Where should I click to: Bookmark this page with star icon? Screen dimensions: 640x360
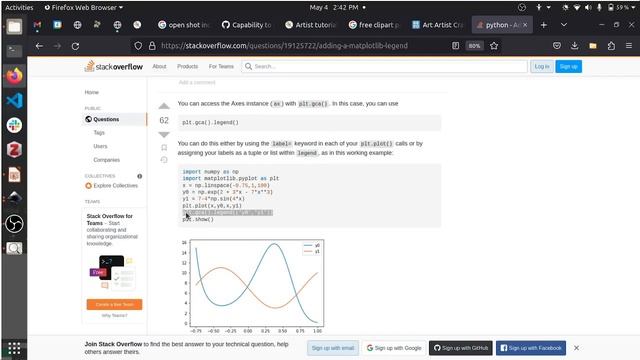[494, 46]
